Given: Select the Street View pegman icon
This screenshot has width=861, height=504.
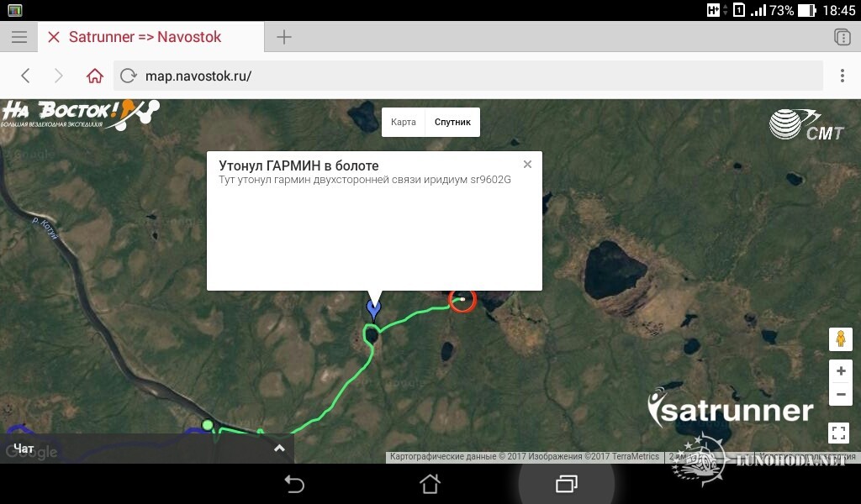Looking at the screenshot, I should click(x=841, y=339).
